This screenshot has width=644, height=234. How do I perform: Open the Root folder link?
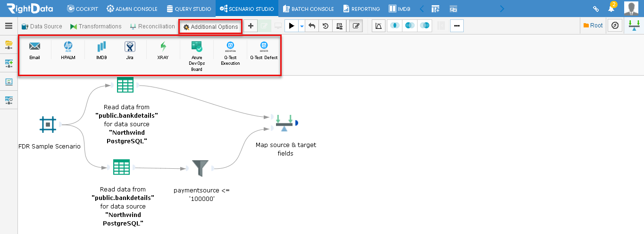[x=593, y=26]
